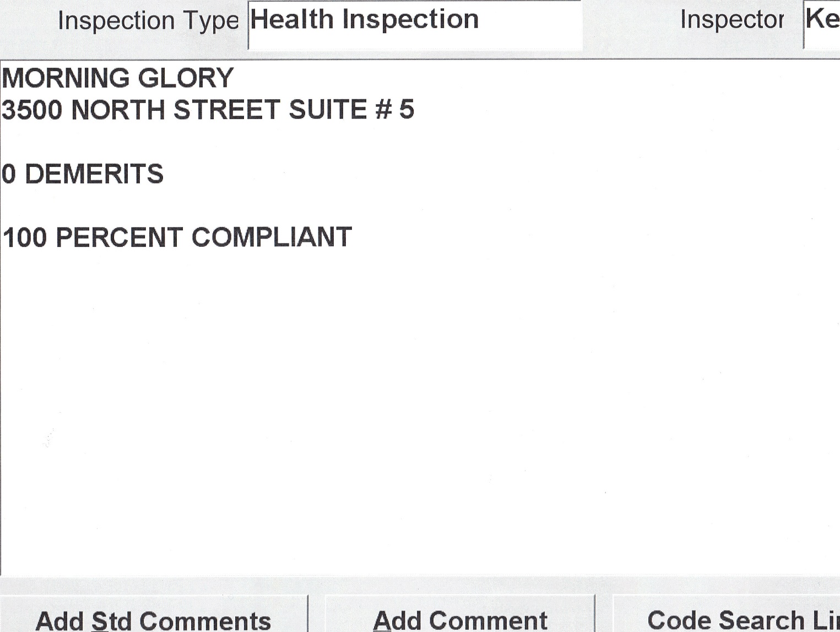Image resolution: width=840 pixels, height=632 pixels.
Task: Click the 100 PERCENT COMPLIANT line
Action: pos(177,237)
